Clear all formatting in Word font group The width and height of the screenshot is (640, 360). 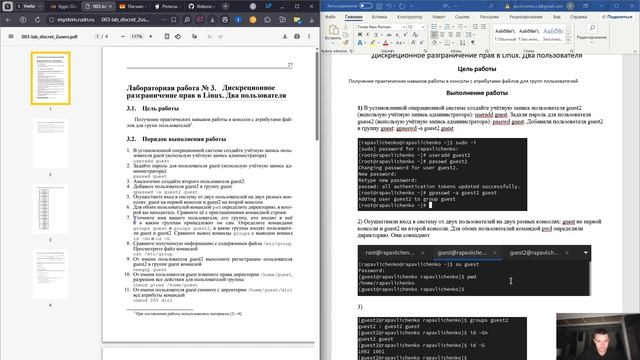415,34
